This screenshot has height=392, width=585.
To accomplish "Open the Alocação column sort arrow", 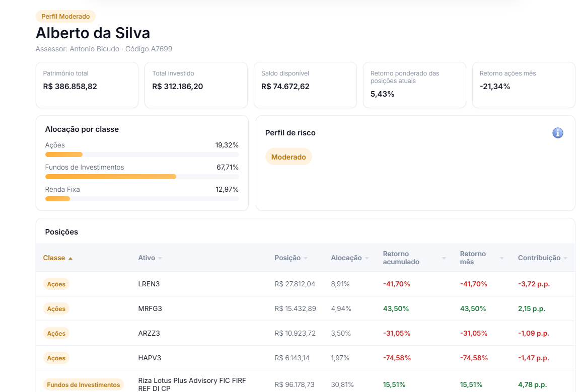I will pyautogui.click(x=367, y=258).
